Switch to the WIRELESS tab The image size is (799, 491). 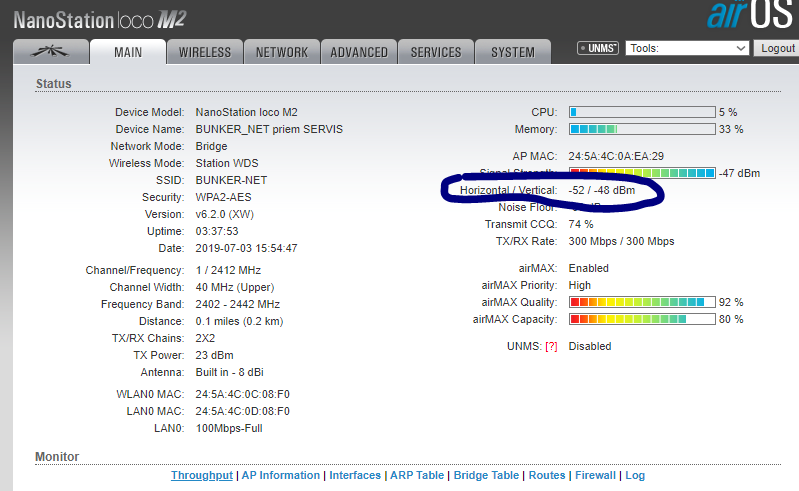point(204,52)
